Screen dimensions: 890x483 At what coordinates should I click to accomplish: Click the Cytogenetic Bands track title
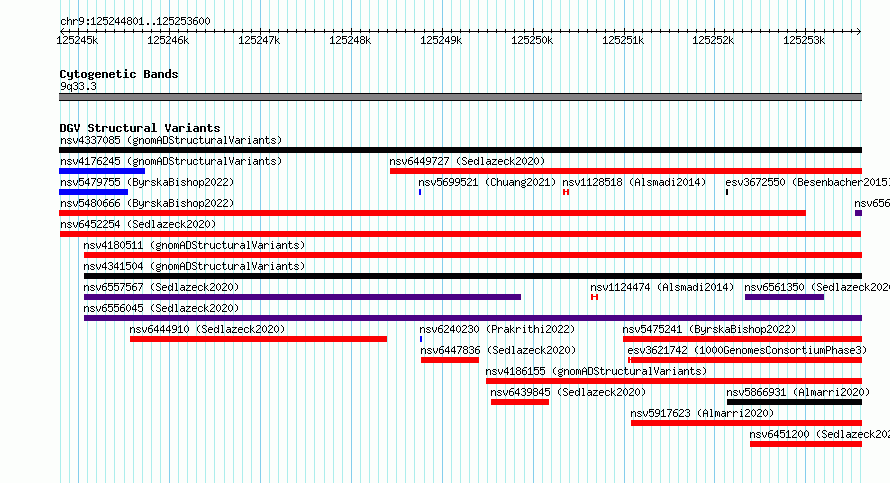(x=119, y=74)
